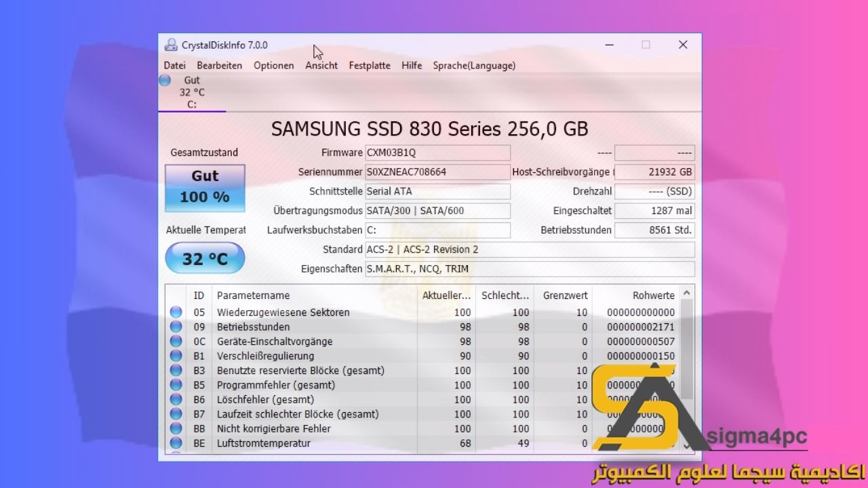The image size is (868, 488).
Task: Click the SMART list vertical scrollbar thumb
Action: point(687,349)
